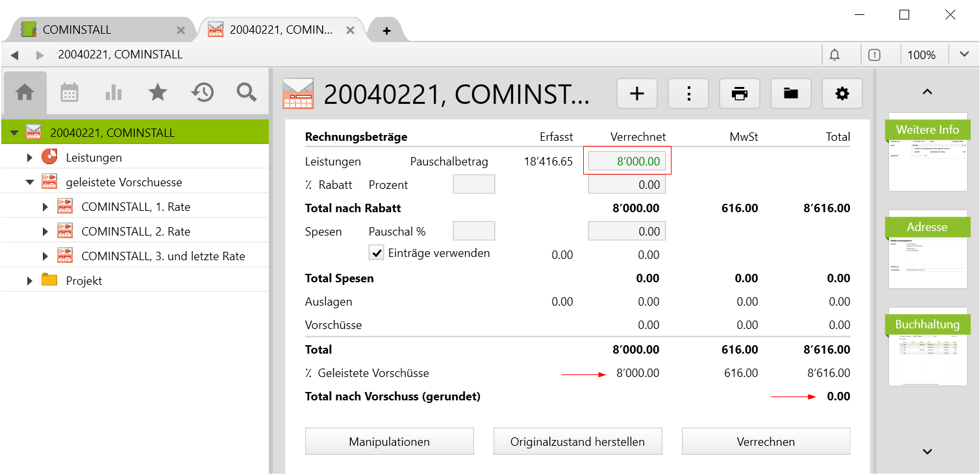Open search with the magnifier icon

point(247,93)
